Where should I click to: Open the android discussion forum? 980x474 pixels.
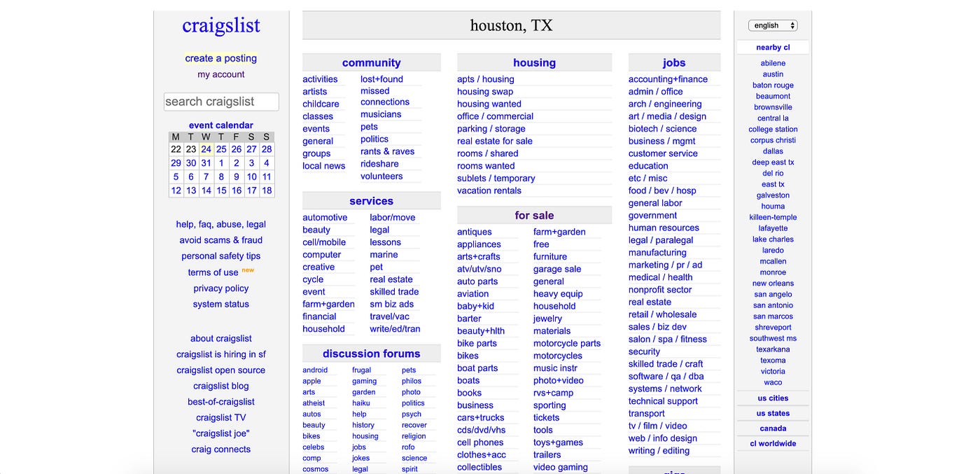(x=315, y=370)
